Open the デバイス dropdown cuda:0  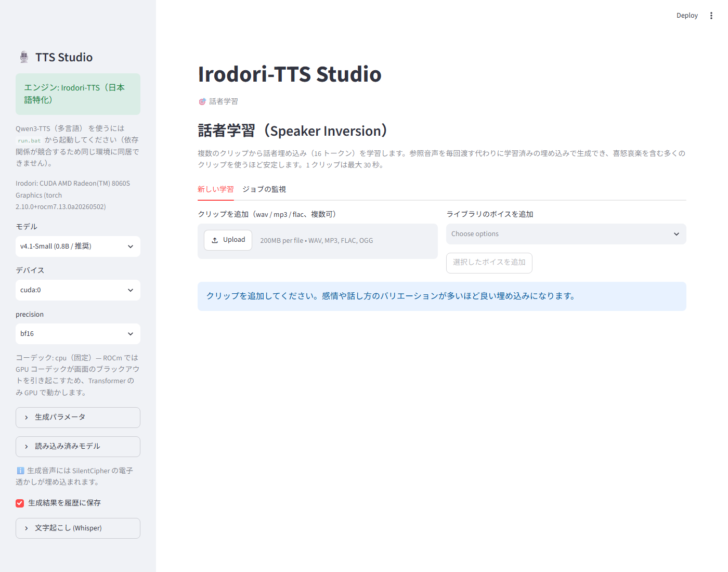click(78, 290)
